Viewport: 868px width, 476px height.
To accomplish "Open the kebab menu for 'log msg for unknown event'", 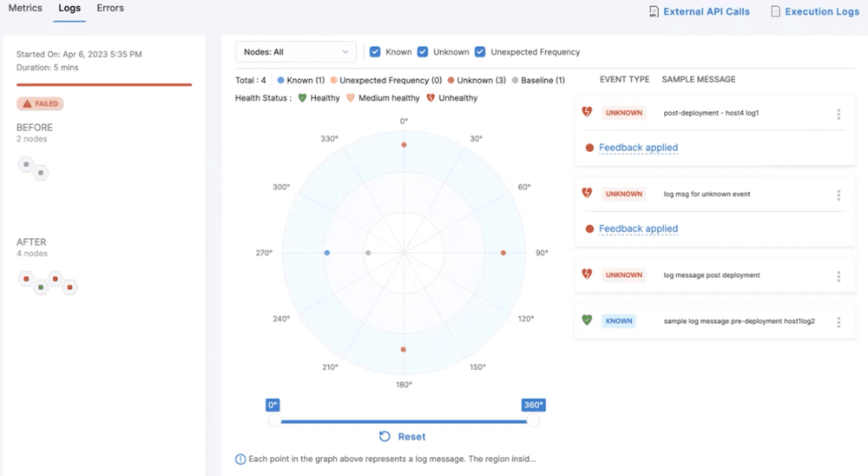I will (838, 195).
